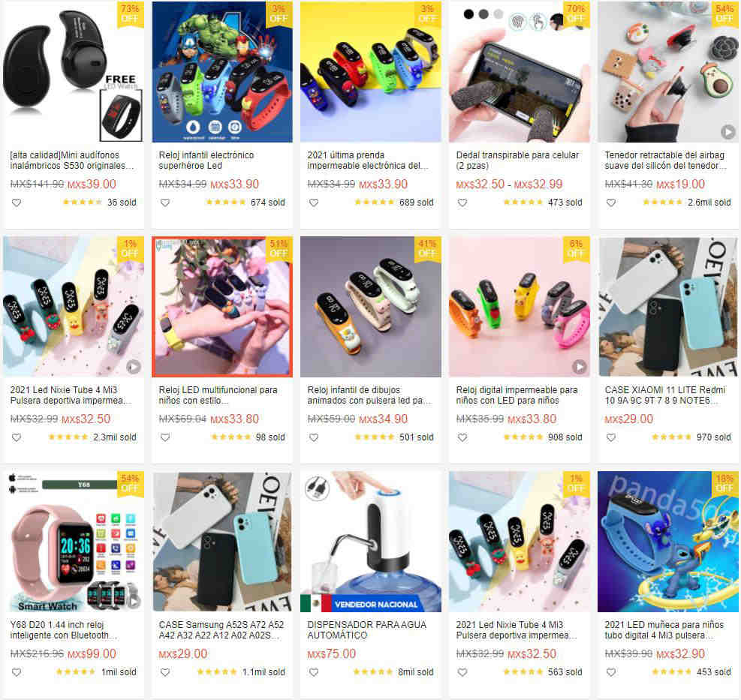Open Reloj infantil de dibujos animados listing

point(369,395)
